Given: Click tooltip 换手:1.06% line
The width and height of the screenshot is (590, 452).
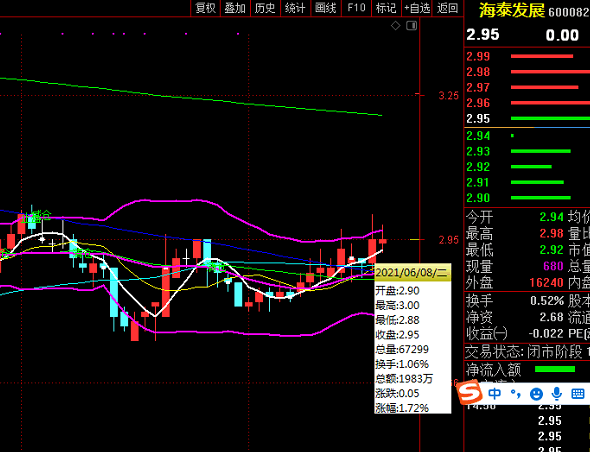Looking at the screenshot, I should [x=402, y=364].
